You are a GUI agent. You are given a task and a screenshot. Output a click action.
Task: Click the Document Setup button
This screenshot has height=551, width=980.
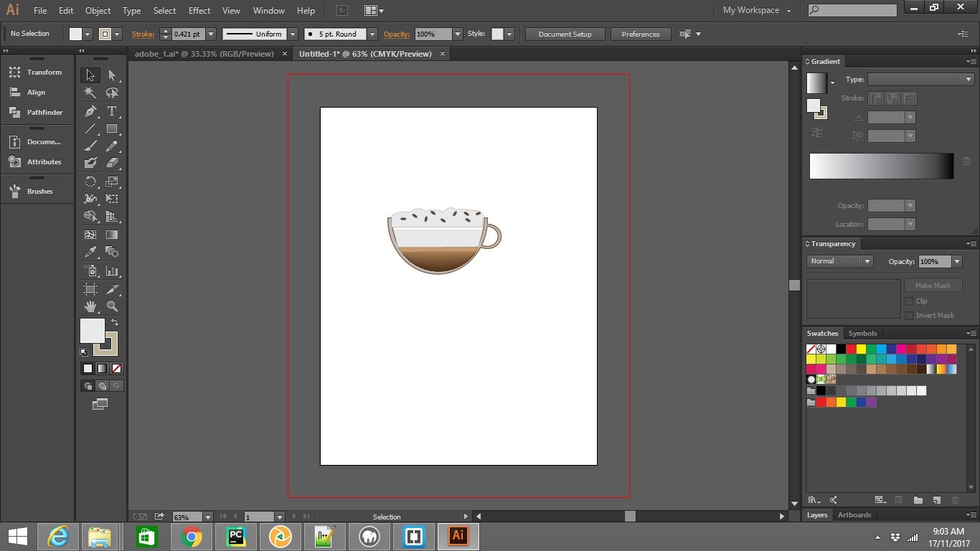(565, 34)
